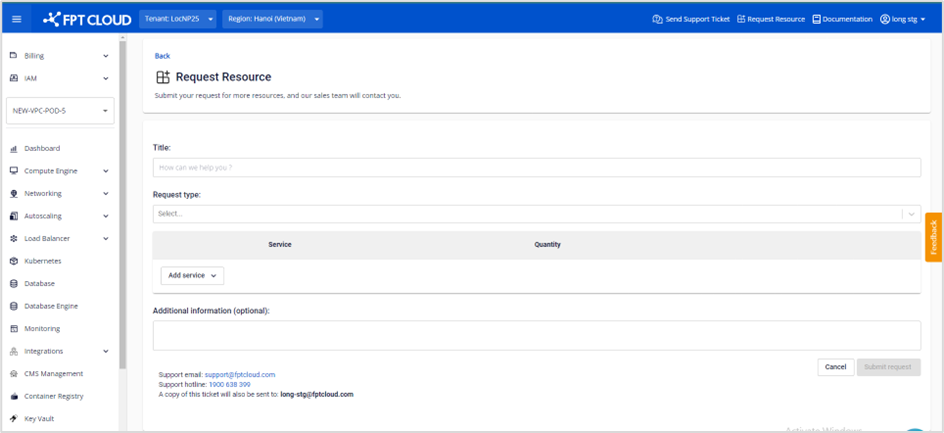Click the Cancel button

[x=835, y=367]
